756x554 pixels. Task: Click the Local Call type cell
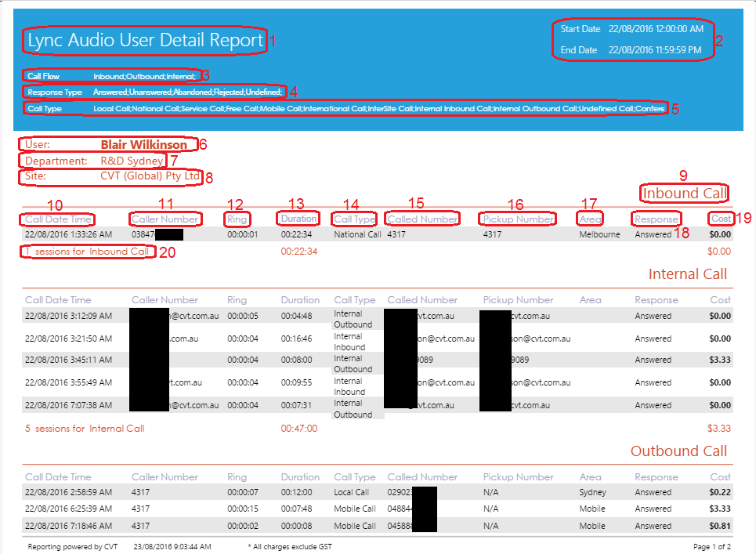pos(351,492)
